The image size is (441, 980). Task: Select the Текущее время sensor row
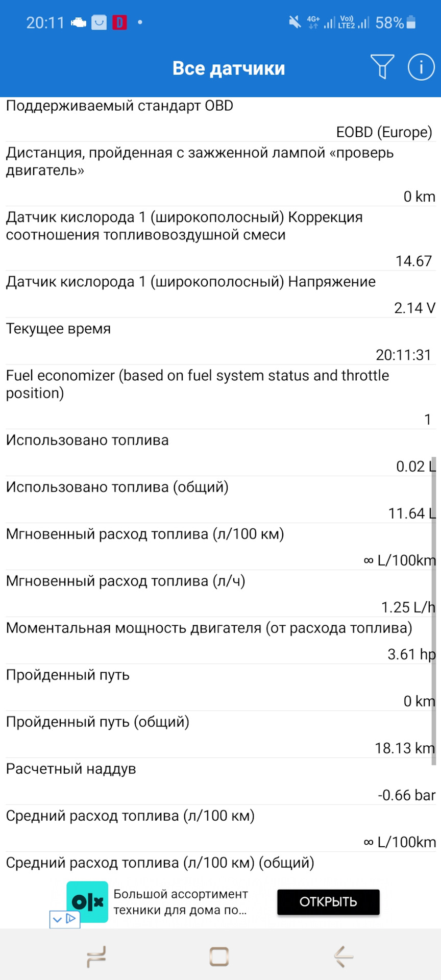click(219, 341)
